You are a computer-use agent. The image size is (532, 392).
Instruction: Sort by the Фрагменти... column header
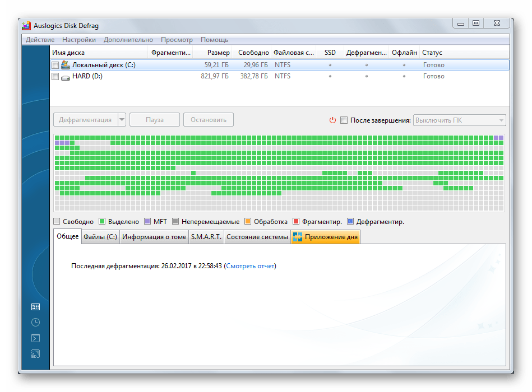point(170,53)
